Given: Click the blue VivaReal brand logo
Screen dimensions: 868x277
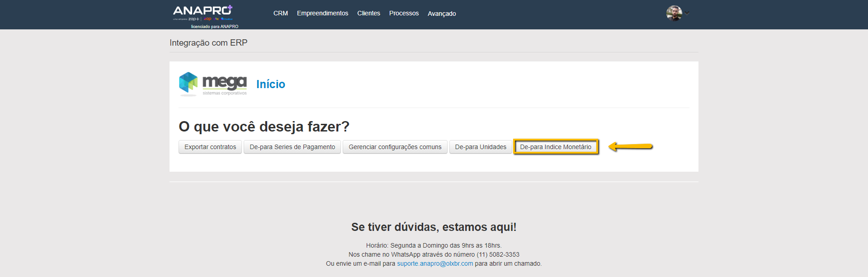Looking at the screenshot, I should [x=227, y=19].
